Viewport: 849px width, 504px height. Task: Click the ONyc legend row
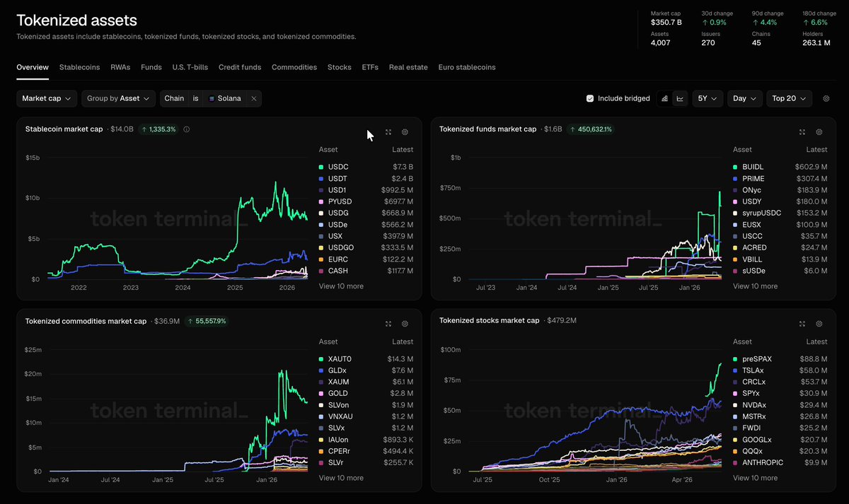click(780, 190)
